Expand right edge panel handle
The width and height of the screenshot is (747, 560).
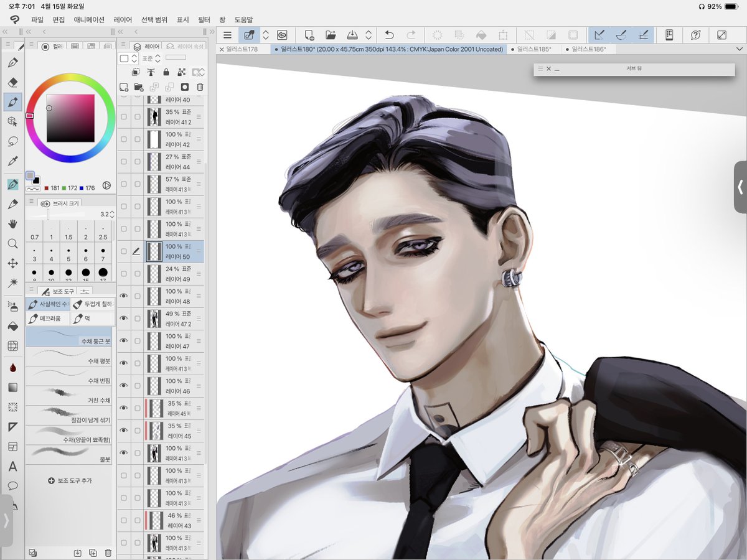coord(740,187)
